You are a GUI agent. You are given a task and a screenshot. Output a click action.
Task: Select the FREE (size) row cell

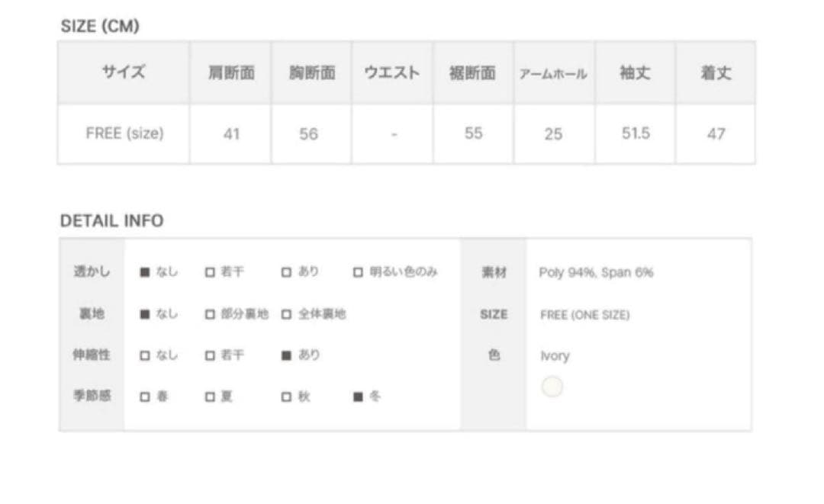click(124, 133)
